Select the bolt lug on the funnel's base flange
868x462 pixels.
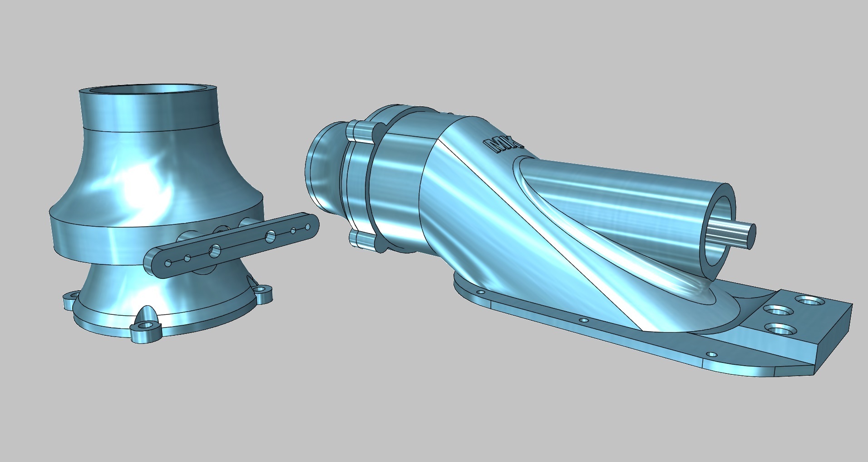pos(145,325)
